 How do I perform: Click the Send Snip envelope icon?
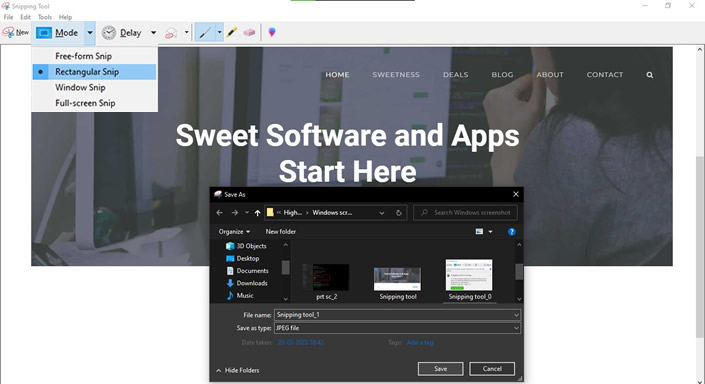click(x=171, y=33)
